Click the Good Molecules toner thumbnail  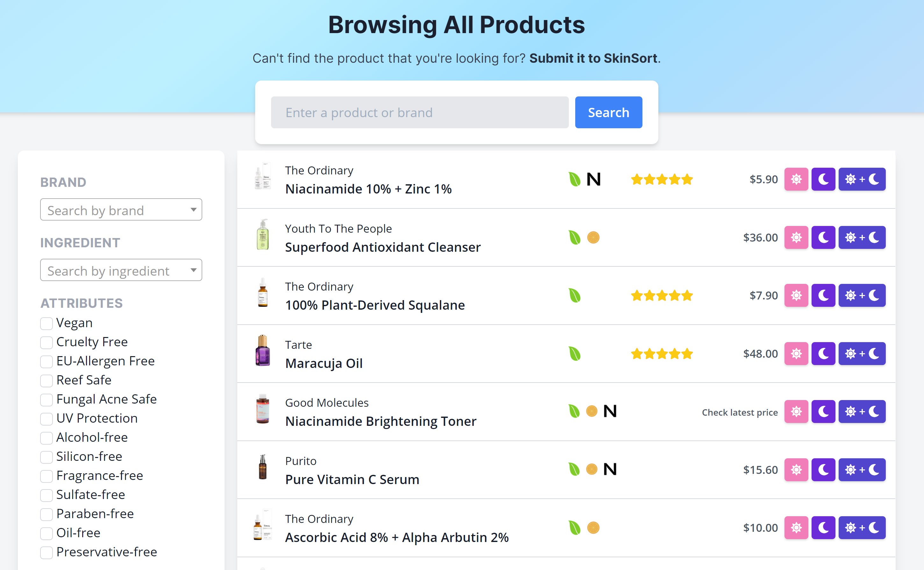coord(262,409)
